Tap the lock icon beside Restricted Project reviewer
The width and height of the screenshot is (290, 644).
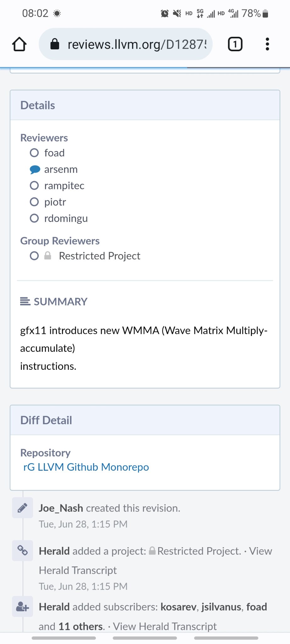[x=48, y=256]
